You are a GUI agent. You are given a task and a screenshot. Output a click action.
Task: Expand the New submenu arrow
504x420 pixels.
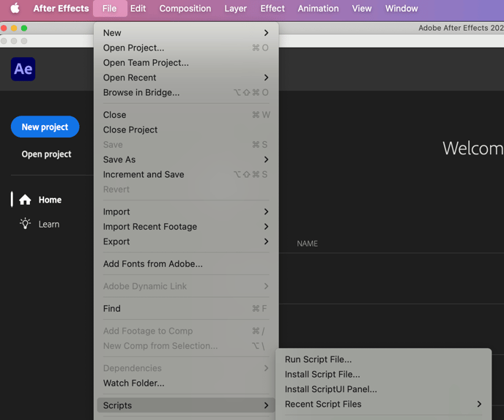tap(266, 33)
